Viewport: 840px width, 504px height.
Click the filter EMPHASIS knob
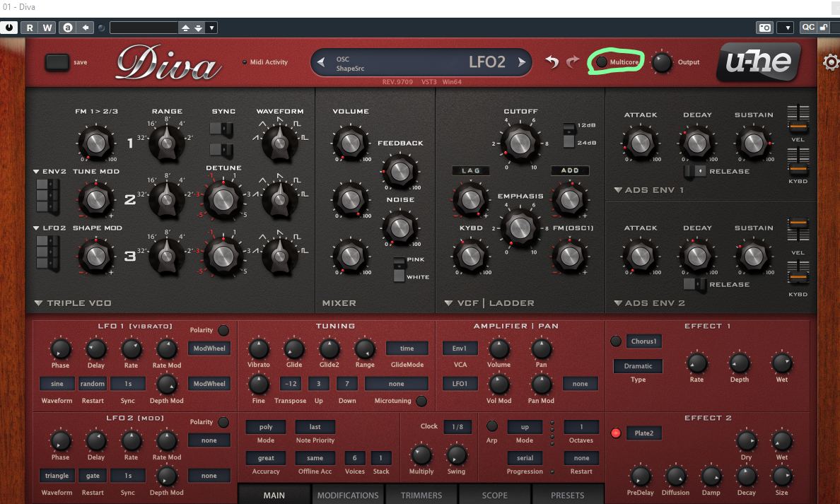coord(520,228)
